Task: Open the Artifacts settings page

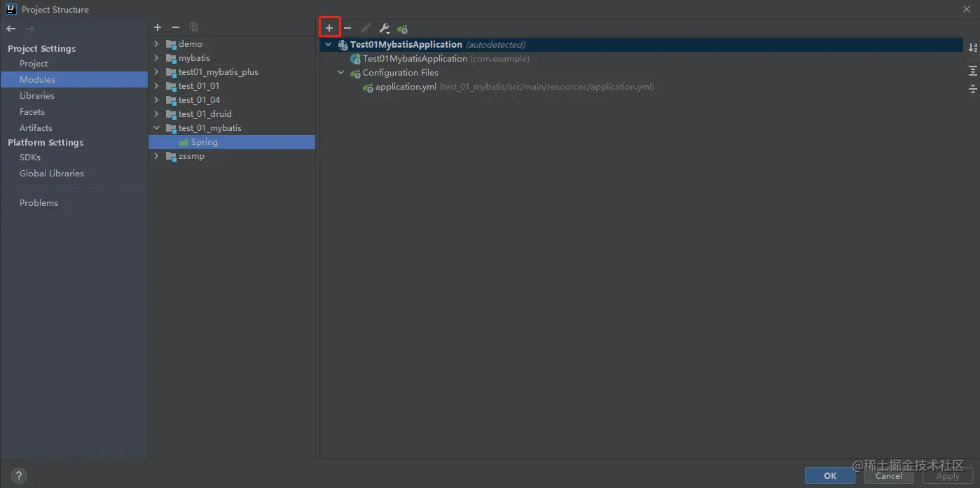Action: click(x=36, y=128)
